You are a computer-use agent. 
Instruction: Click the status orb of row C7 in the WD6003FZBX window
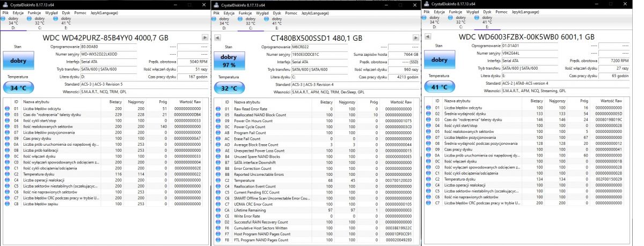pyautogui.click(x=429, y=203)
